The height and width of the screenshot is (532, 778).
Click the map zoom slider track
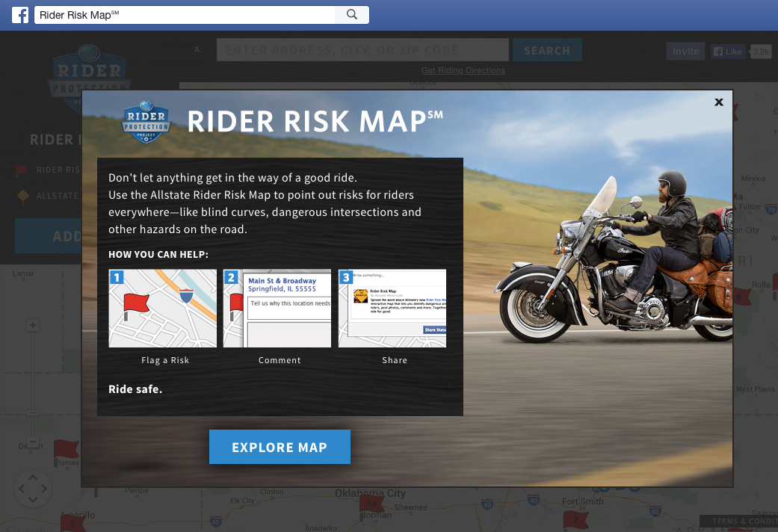(x=33, y=383)
